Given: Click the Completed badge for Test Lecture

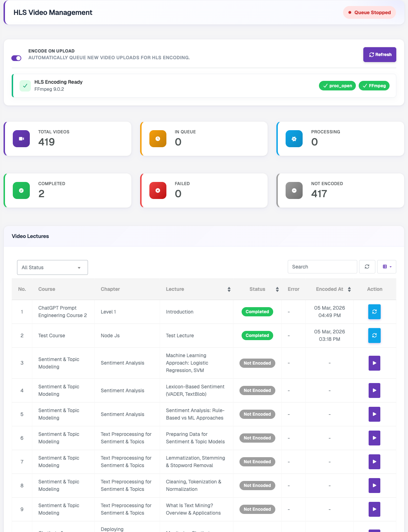Looking at the screenshot, I should click(257, 336).
